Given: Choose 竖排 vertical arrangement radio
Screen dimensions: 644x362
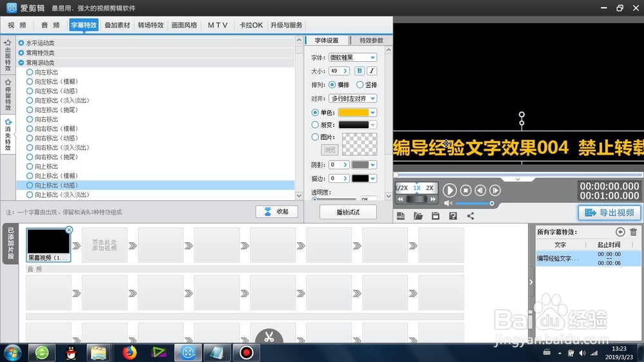Looking at the screenshot, I should 360,84.
